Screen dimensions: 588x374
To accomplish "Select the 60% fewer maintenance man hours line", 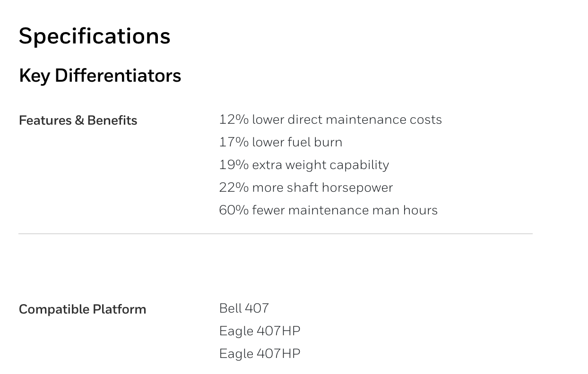I will point(329,210).
